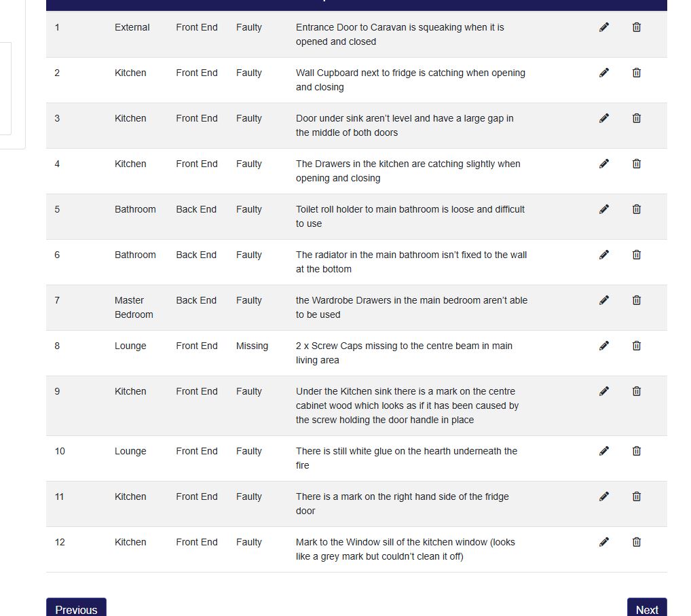This screenshot has width=691, height=616.
Task: Click the Next button
Action: coord(646,609)
